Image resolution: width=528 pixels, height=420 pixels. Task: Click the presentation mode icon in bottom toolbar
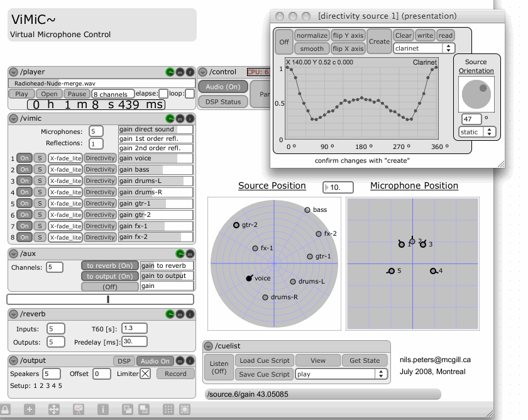(x=79, y=409)
